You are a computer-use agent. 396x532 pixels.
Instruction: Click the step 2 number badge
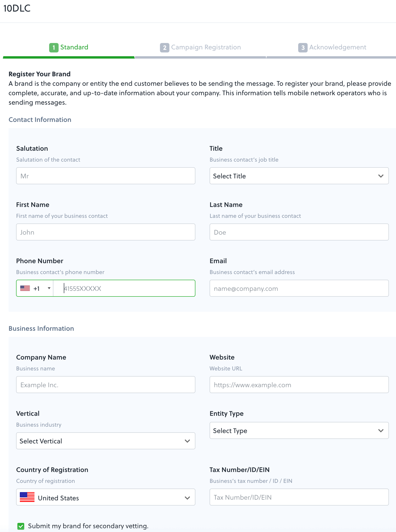[x=164, y=47]
